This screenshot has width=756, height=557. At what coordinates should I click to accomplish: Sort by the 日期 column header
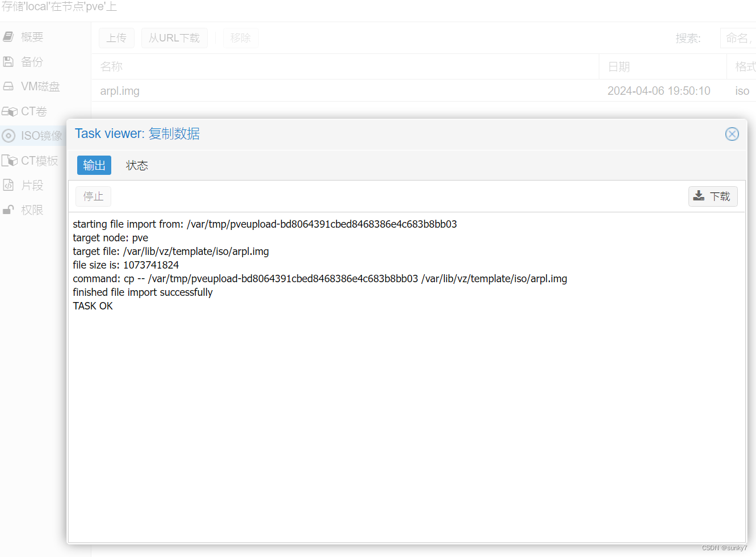(663, 66)
